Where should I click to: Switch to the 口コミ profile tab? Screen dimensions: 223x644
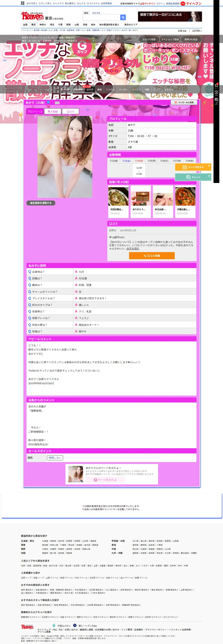[70, 111]
